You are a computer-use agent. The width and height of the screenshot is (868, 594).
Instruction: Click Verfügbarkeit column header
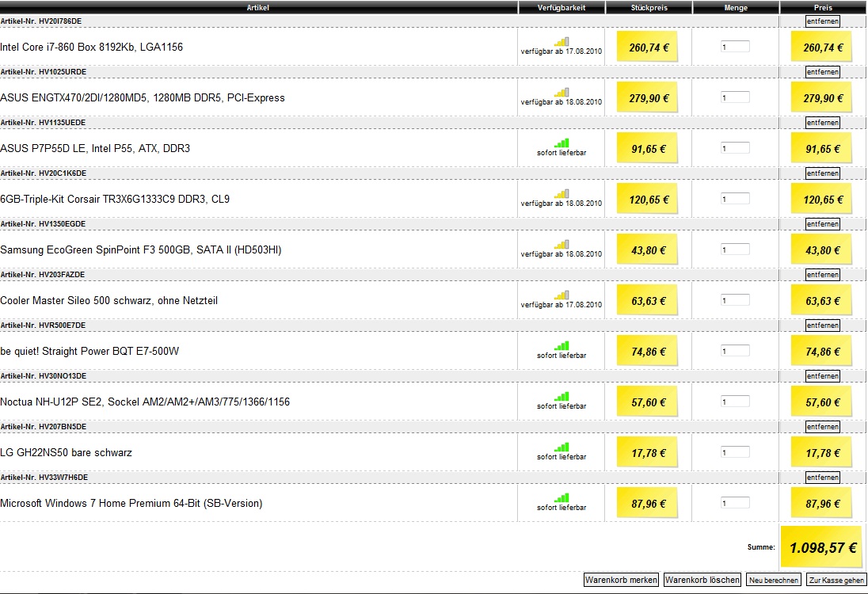pos(562,7)
